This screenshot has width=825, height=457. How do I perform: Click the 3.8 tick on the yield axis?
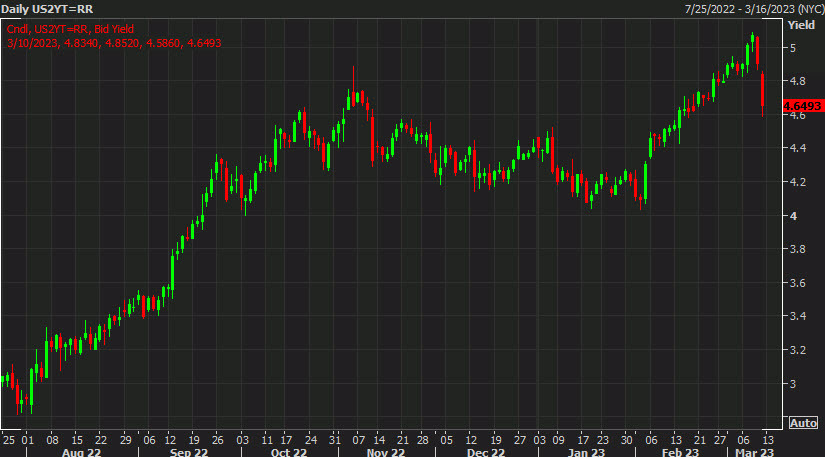click(x=798, y=249)
